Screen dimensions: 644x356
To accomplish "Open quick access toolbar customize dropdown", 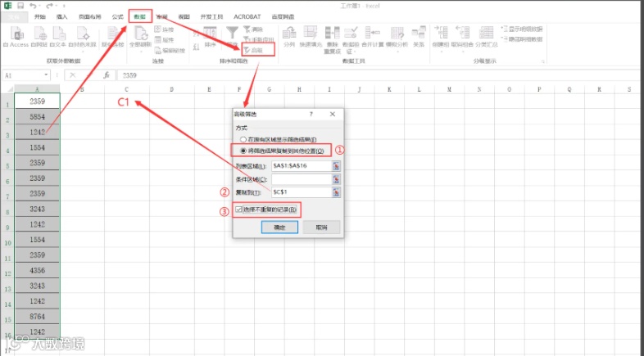I will pos(64,6).
